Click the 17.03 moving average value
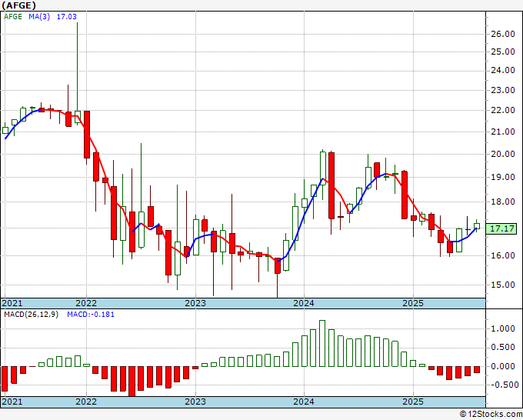 click(x=66, y=17)
